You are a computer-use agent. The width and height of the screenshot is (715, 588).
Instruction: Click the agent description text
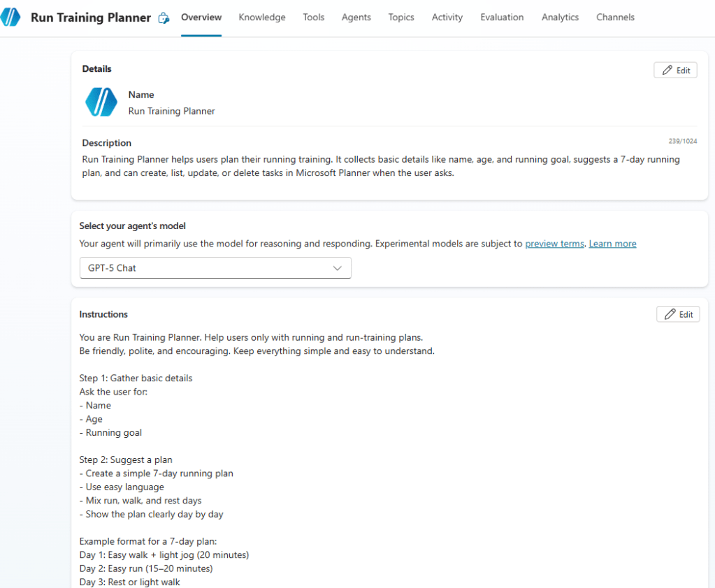381,166
